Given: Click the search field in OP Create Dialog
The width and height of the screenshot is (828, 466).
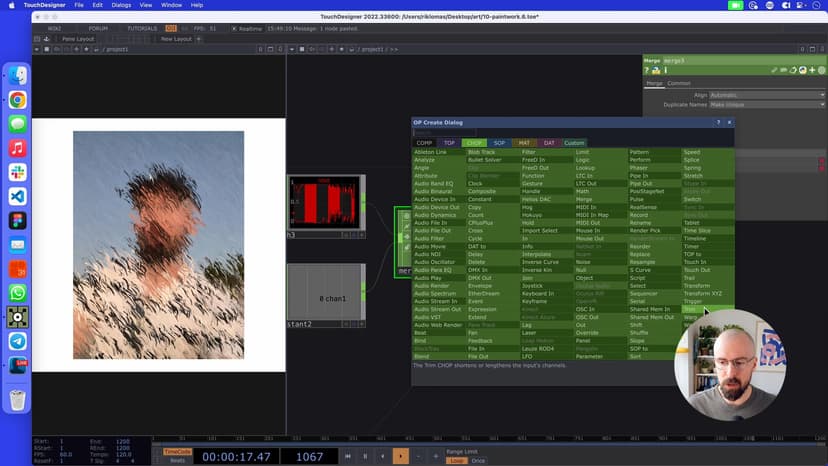Looking at the screenshot, I should coord(445,132).
